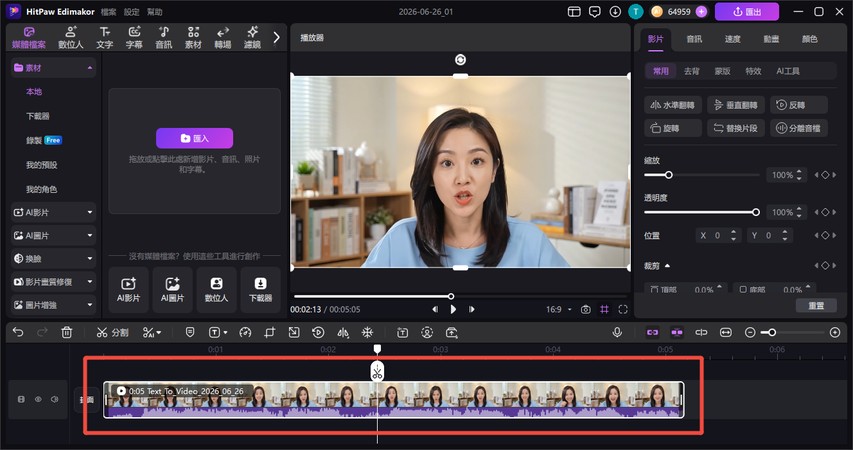Toggle position keyframe diamond for 位置

coord(825,235)
